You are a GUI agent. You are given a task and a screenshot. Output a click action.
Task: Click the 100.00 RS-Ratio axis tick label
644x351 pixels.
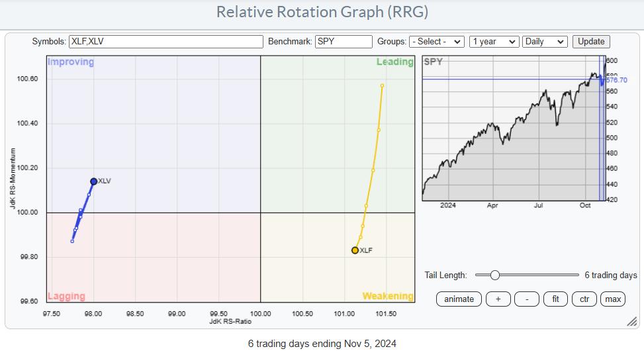[260, 314]
